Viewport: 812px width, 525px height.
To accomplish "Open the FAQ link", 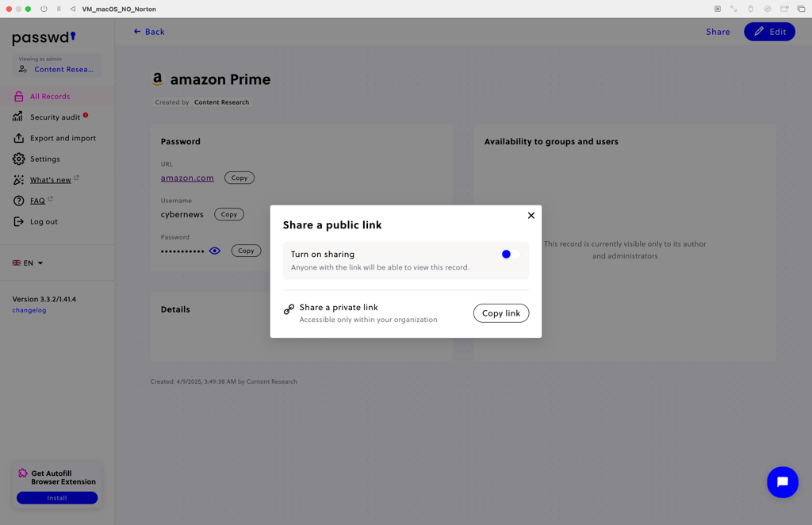I will (37, 201).
